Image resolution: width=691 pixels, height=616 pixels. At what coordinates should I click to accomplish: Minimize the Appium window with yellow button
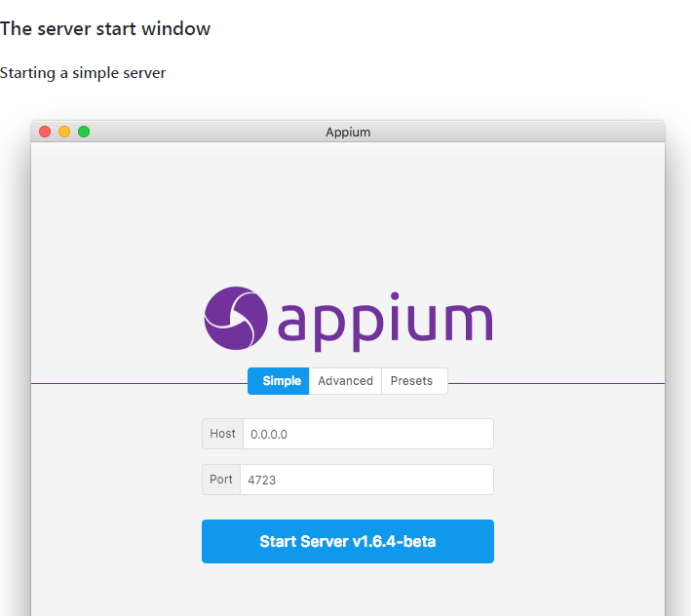point(64,132)
